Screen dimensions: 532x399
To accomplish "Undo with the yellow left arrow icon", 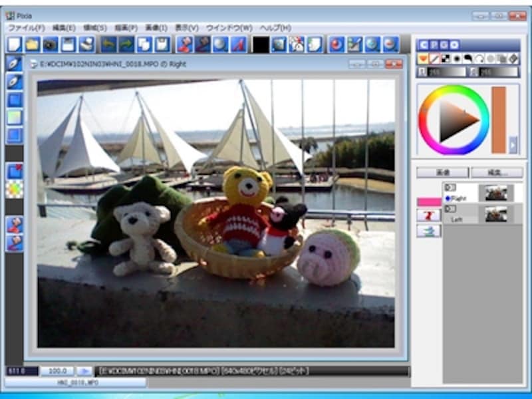I will 109,45.
